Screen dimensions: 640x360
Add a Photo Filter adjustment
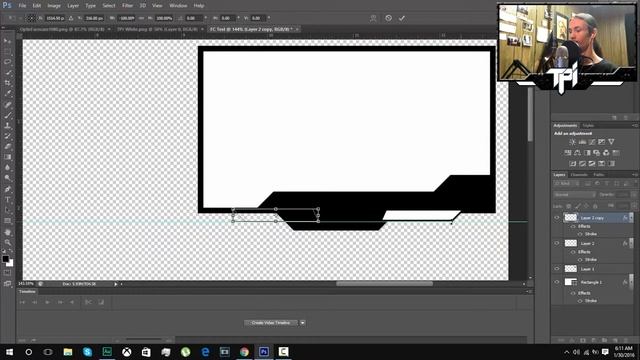(596, 153)
